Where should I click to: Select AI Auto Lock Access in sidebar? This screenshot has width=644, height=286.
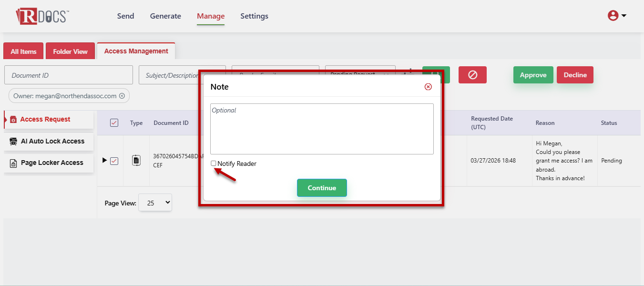(49, 142)
